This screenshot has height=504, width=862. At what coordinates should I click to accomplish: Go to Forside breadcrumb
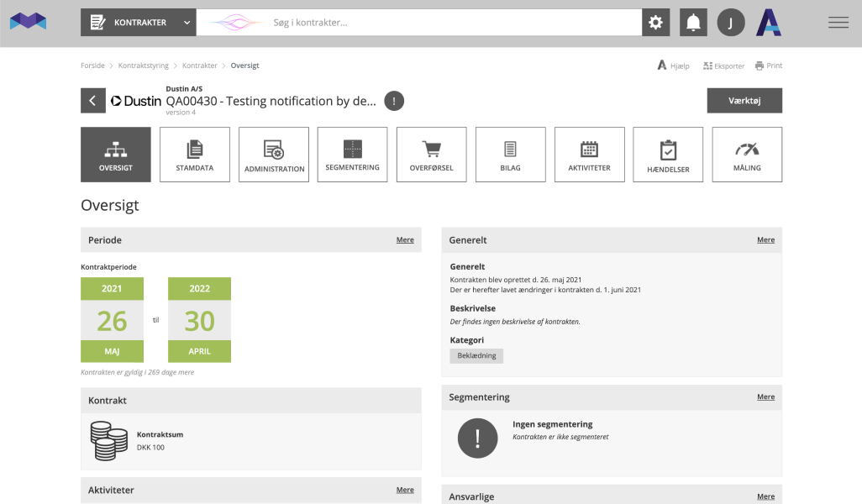pos(92,66)
